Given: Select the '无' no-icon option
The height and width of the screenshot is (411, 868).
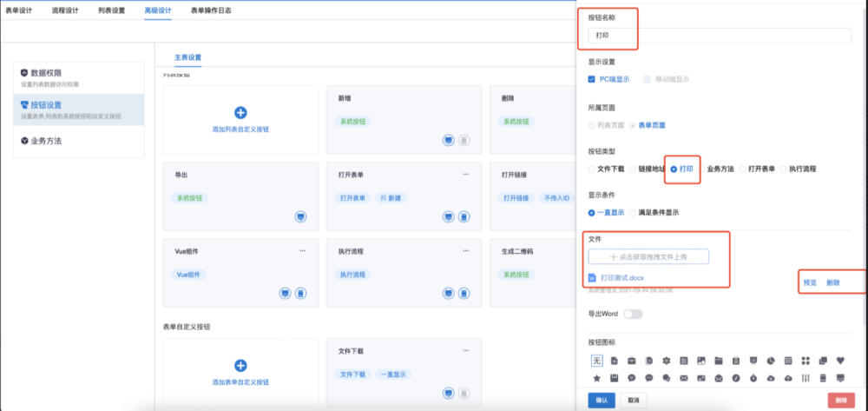Looking at the screenshot, I should click(597, 361).
